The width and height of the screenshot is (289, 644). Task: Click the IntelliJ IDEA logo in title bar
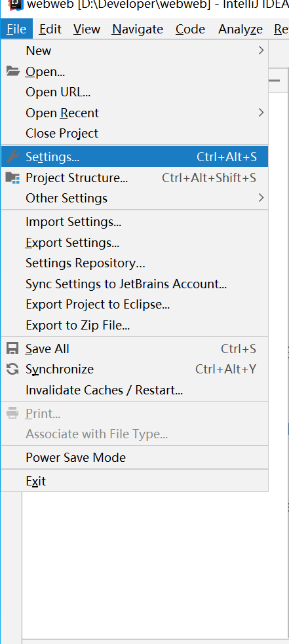coord(13,5)
